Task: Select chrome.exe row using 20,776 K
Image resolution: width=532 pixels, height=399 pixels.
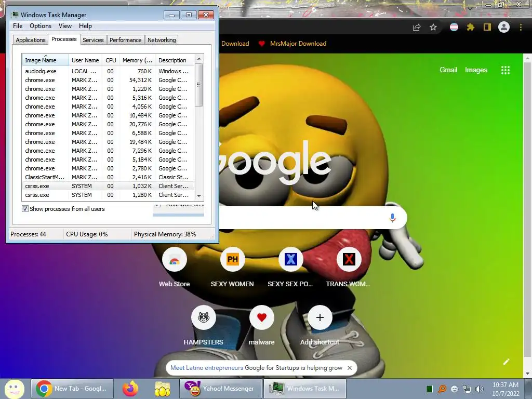Action: click(x=109, y=124)
